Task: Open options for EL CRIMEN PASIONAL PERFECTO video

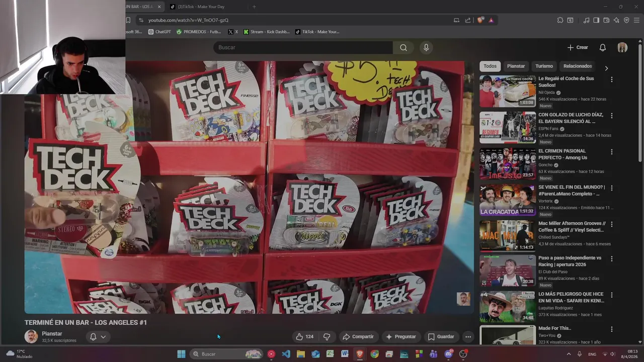Action: point(612,152)
